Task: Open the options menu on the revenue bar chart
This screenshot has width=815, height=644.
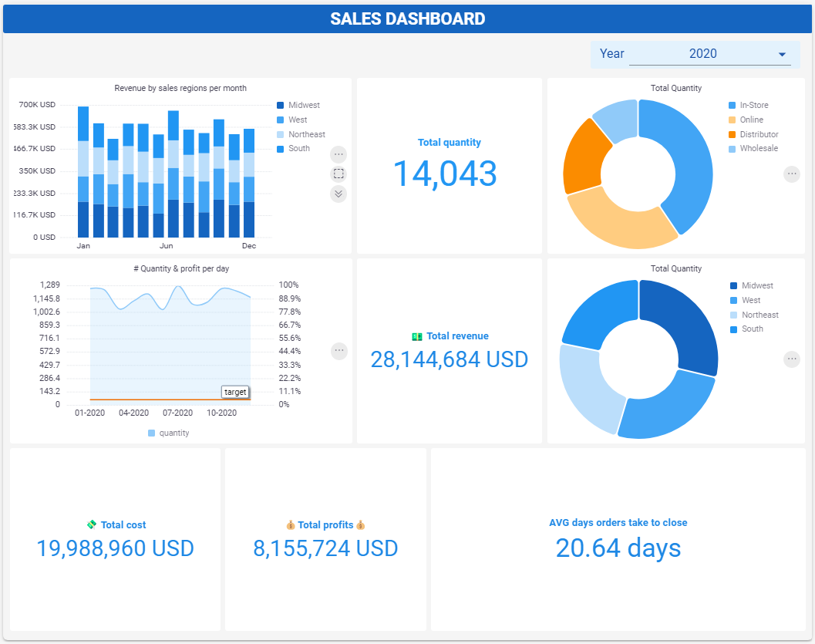Action: point(338,154)
